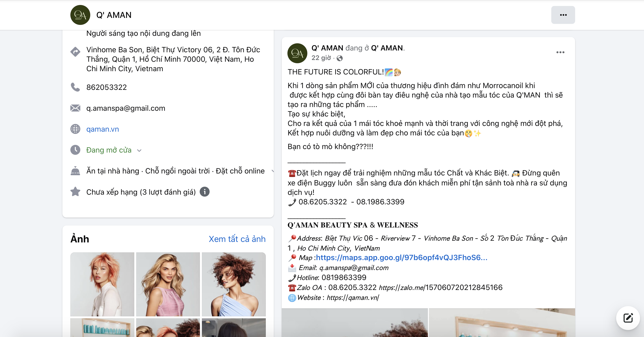Open the page options three-dot button
Image resolution: width=644 pixels, height=337 pixels.
tap(563, 15)
